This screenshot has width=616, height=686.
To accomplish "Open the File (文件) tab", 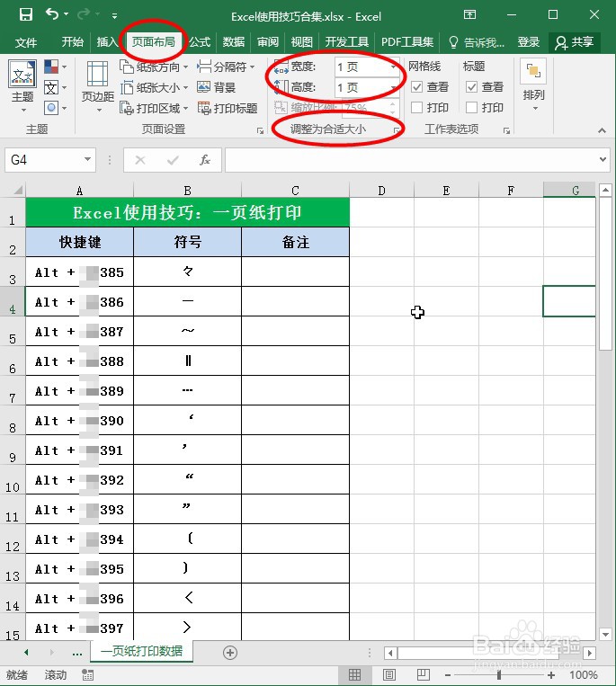I will click(26, 42).
